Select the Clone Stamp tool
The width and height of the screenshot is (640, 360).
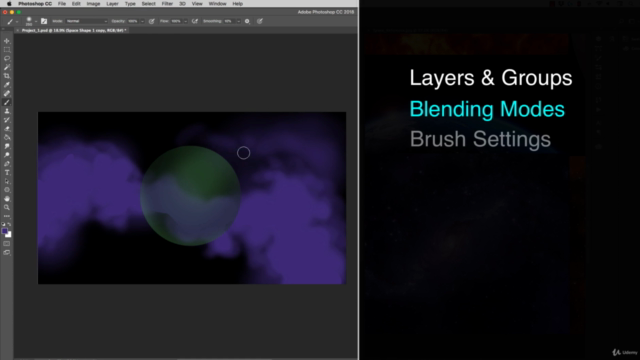pos(7,111)
